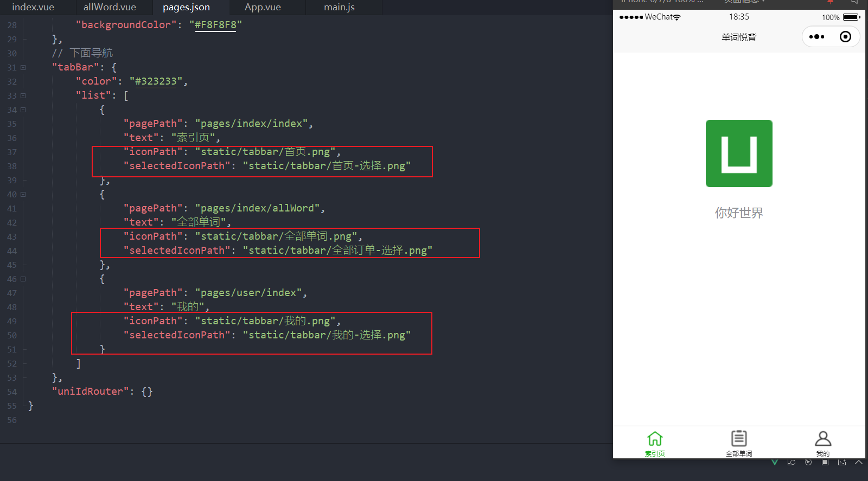Click the "tabBar" key on line 31

coord(75,67)
